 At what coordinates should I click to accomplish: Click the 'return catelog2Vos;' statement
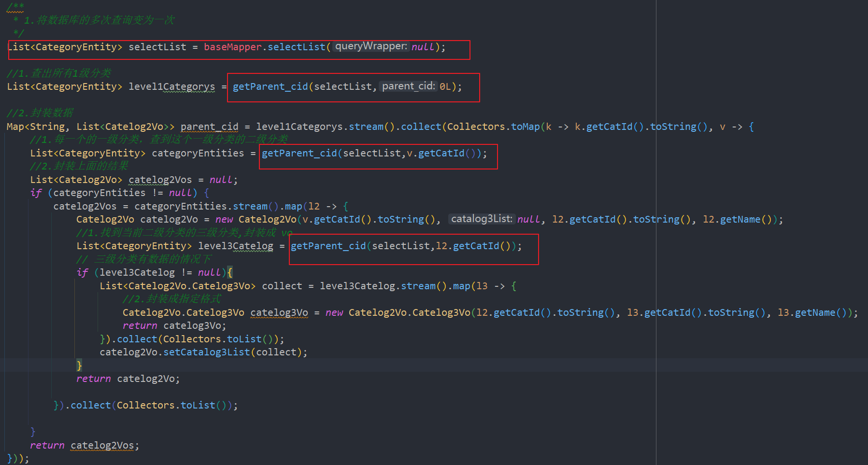(85, 445)
